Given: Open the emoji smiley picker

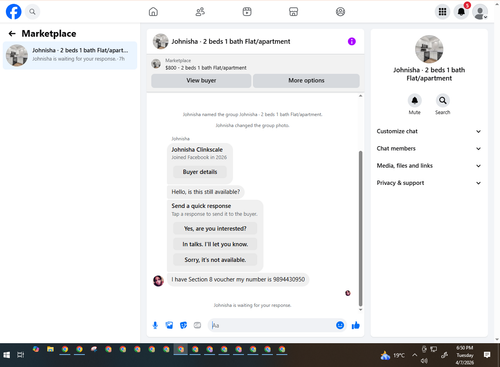Looking at the screenshot, I should click(x=340, y=325).
